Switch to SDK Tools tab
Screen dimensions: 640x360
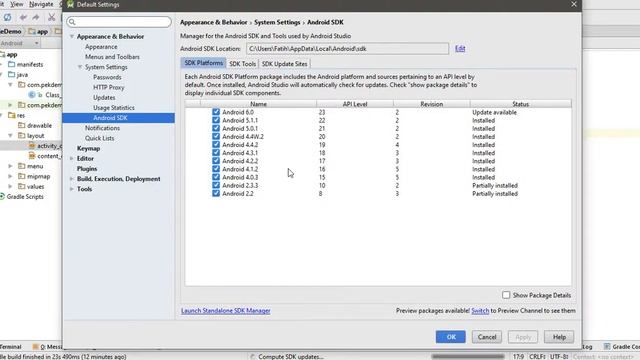(x=242, y=64)
